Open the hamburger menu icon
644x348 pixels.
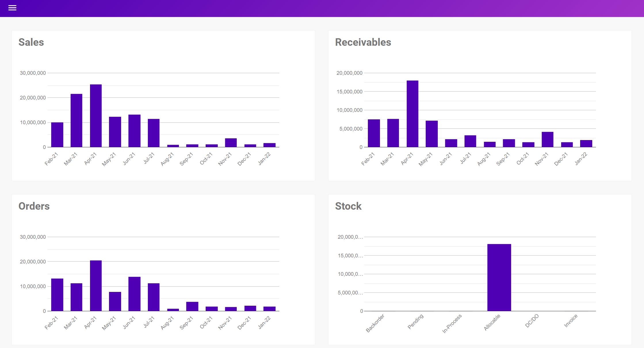coord(12,8)
